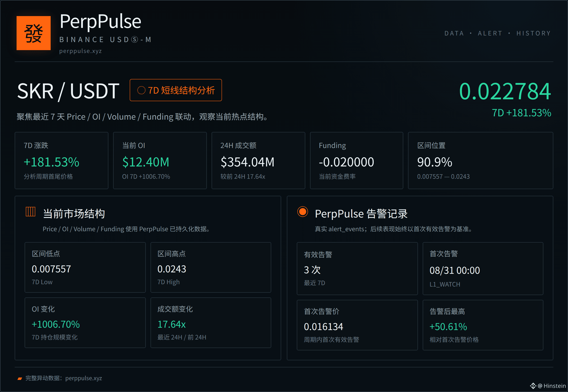Click the 7D +181.53% text under price

(522, 113)
